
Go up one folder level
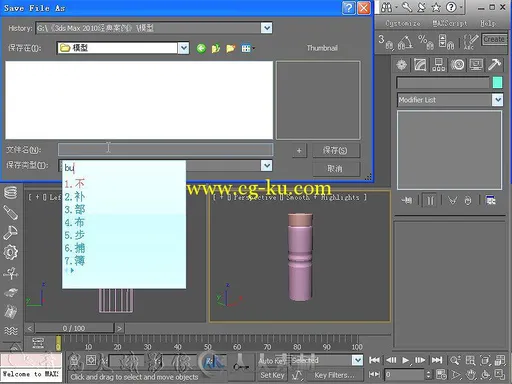pyautogui.click(x=216, y=49)
